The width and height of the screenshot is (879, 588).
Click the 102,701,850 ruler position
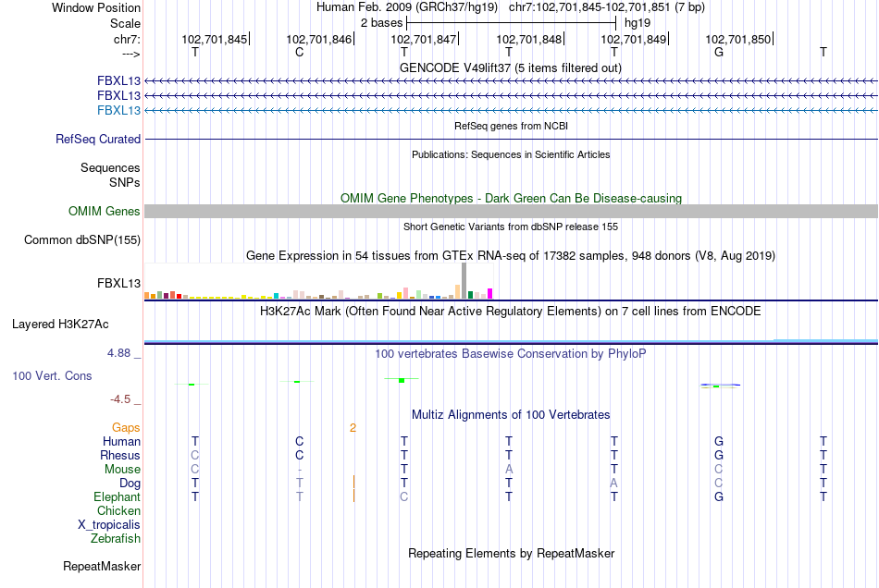coord(737,39)
